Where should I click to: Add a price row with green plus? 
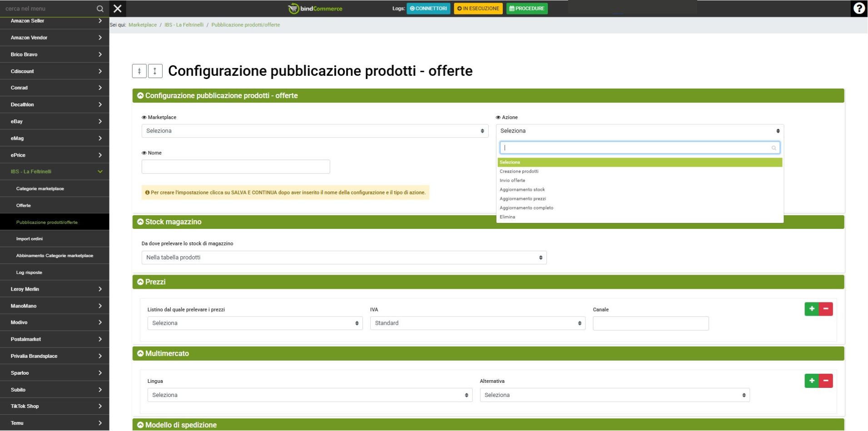pos(811,309)
